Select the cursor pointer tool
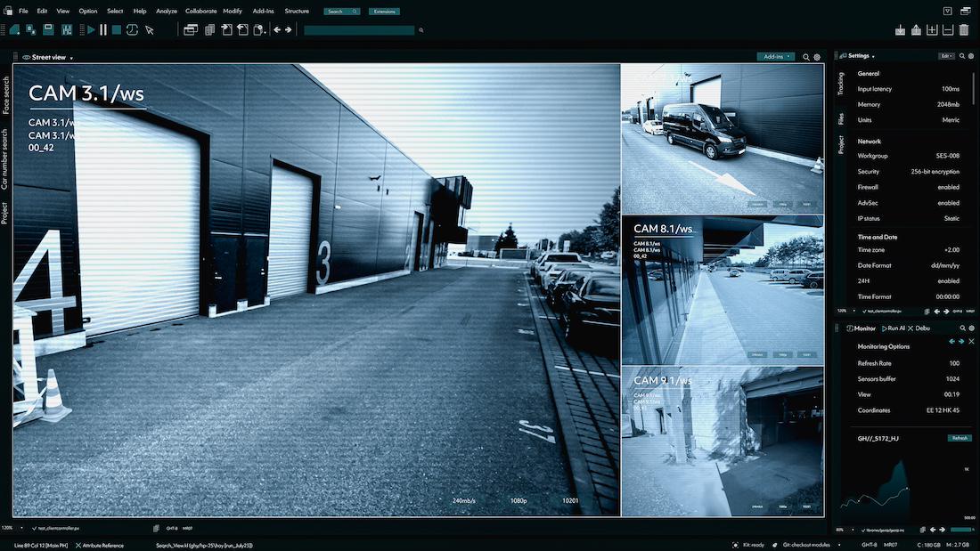The width and height of the screenshot is (980, 551). click(x=150, y=29)
